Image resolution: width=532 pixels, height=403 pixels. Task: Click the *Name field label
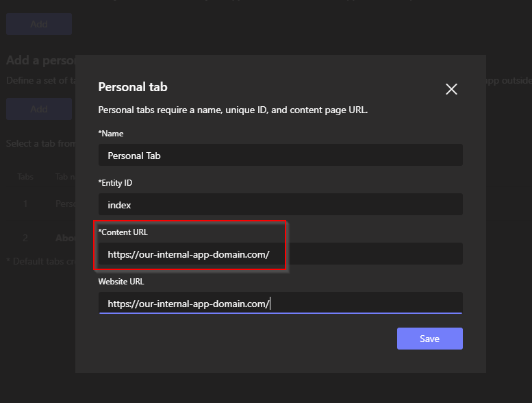click(x=111, y=134)
